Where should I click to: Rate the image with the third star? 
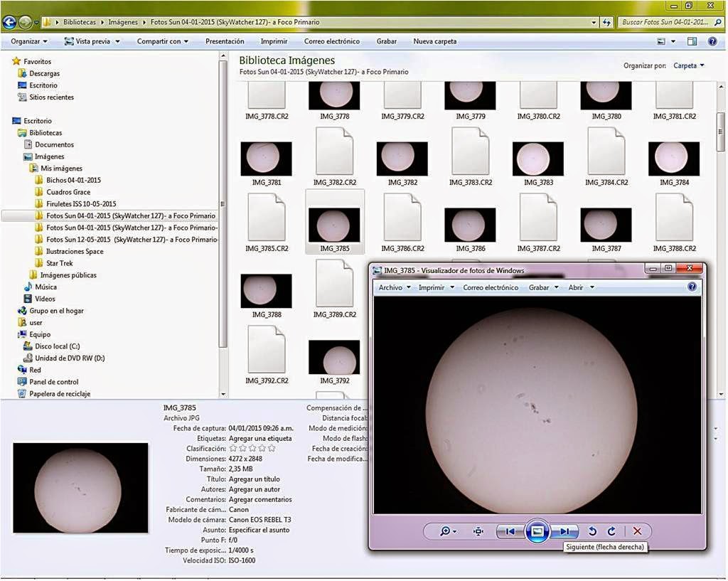252,449
